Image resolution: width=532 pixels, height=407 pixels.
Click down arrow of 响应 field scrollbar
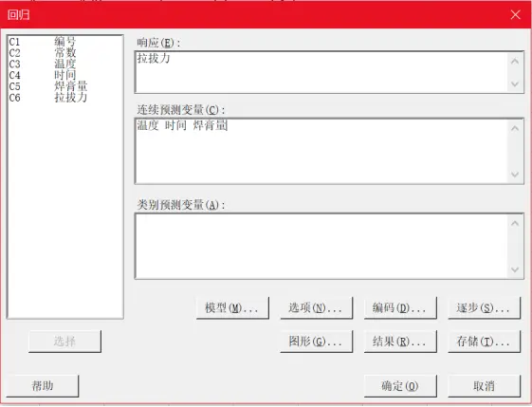tap(515, 83)
